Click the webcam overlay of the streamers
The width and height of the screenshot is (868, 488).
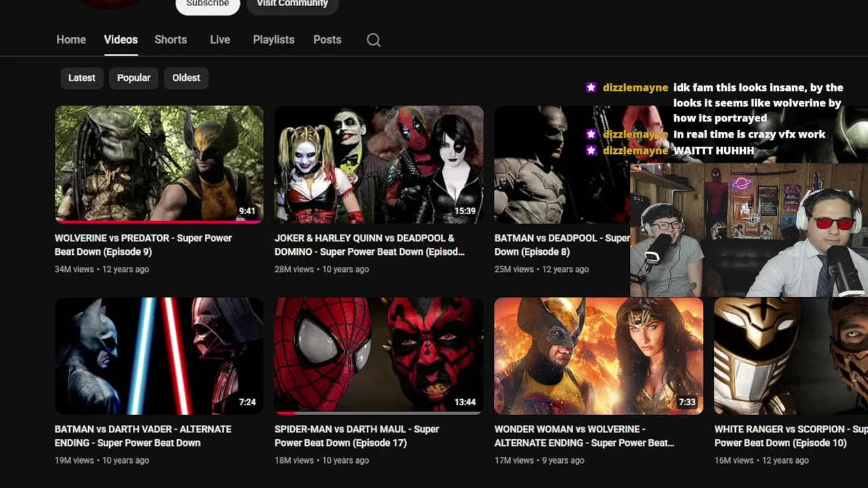coord(749,230)
